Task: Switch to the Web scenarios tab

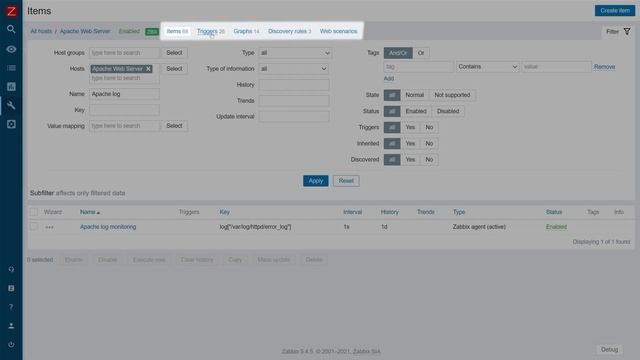Action: click(x=338, y=31)
